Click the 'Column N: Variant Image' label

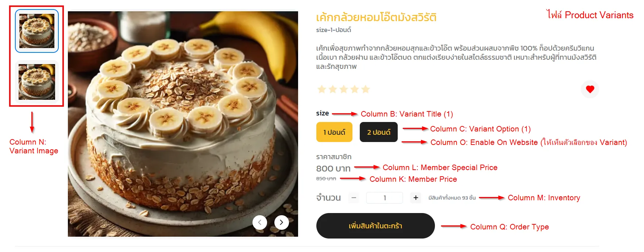pyautogui.click(x=34, y=146)
